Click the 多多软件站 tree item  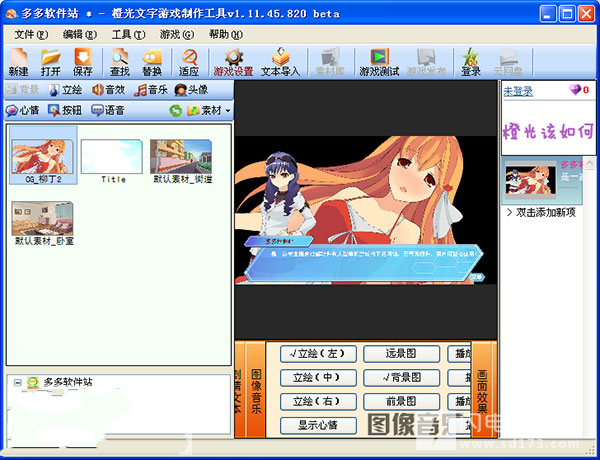[x=68, y=382]
